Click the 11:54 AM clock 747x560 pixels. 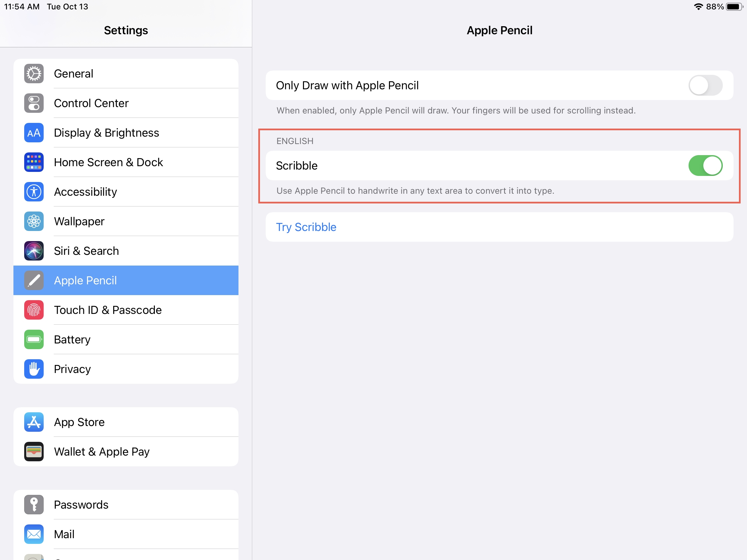click(21, 7)
